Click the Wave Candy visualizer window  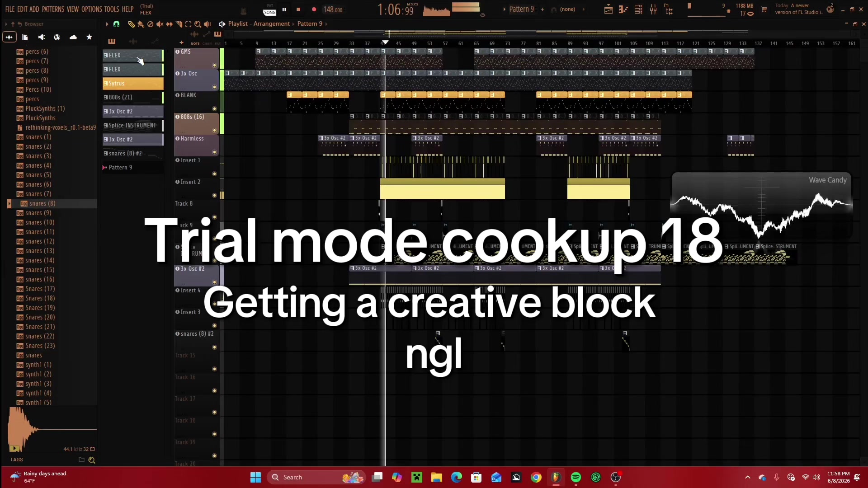(x=762, y=206)
